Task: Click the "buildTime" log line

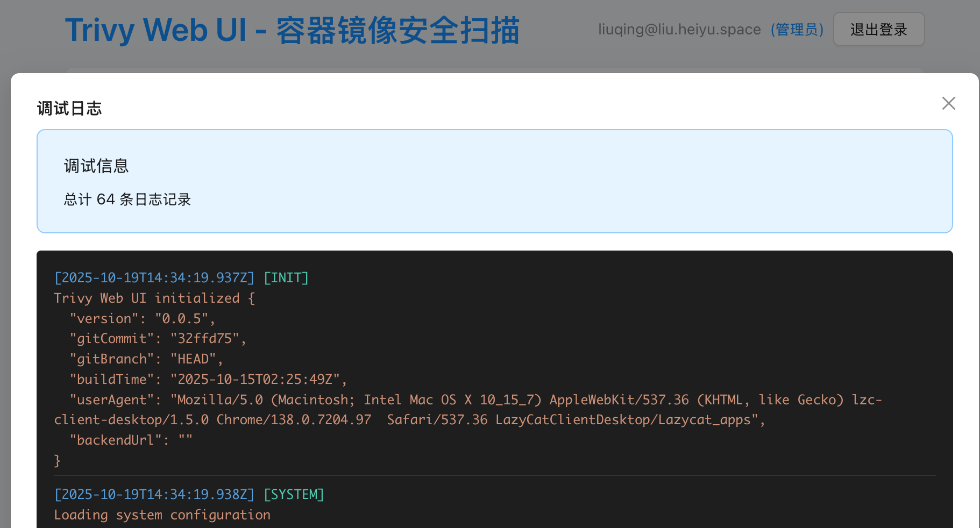Action: [208, 380]
